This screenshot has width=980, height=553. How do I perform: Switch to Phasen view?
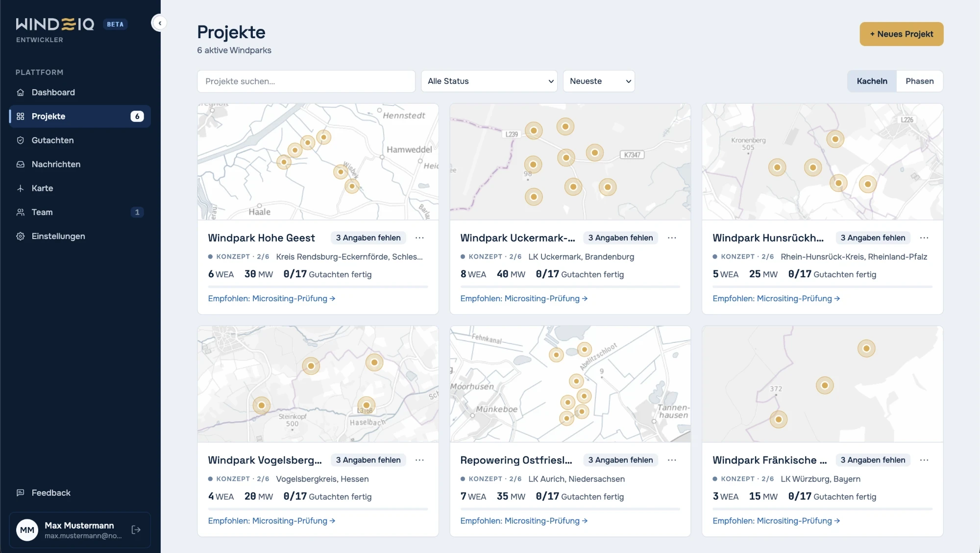click(919, 81)
